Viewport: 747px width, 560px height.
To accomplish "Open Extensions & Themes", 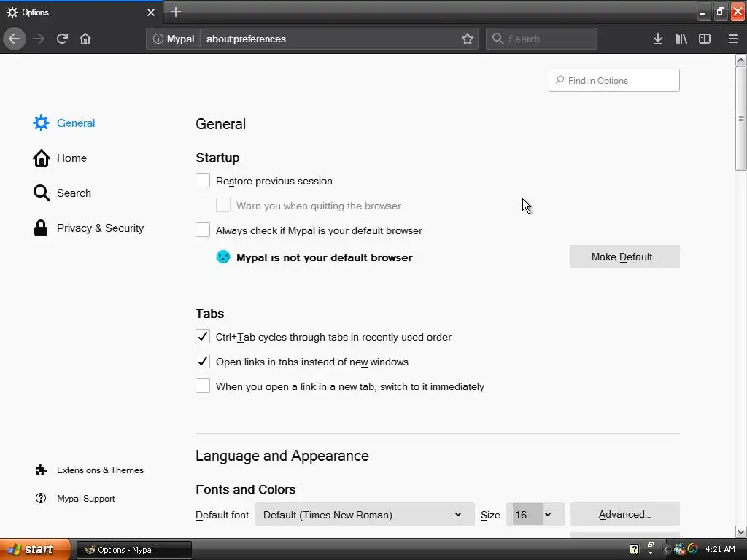I will [x=90, y=470].
